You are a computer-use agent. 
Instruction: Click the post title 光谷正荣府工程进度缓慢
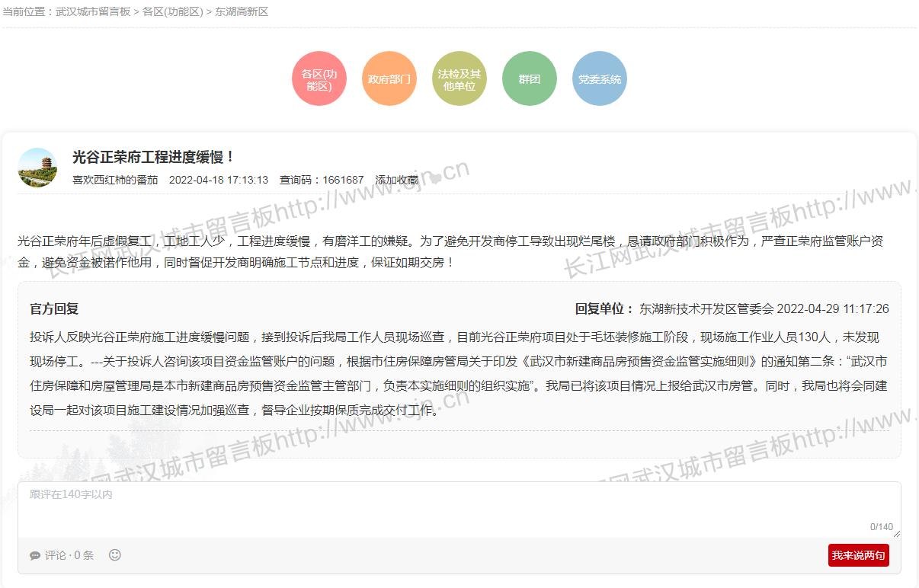[x=154, y=158]
